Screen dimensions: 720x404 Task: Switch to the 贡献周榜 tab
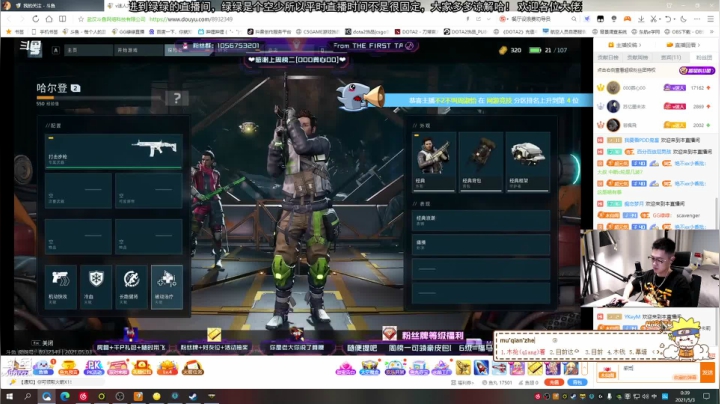tap(637, 57)
